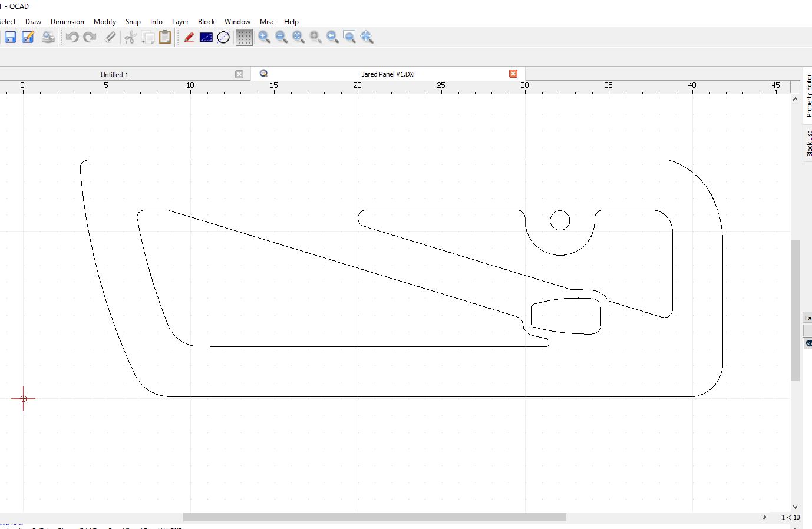This screenshot has width=812, height=529.
Task: Click the Zoom Out magnifier
Action: (281, 38)
